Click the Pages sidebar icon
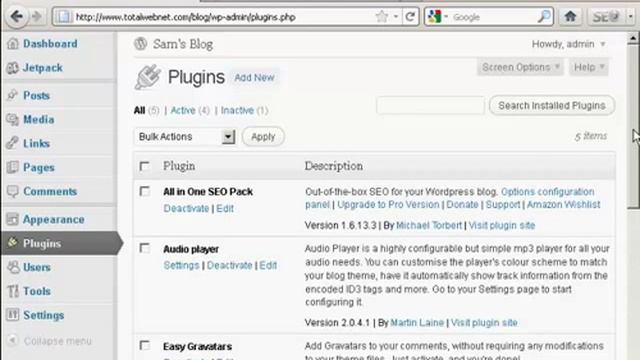640x360 pixels. 13,167
